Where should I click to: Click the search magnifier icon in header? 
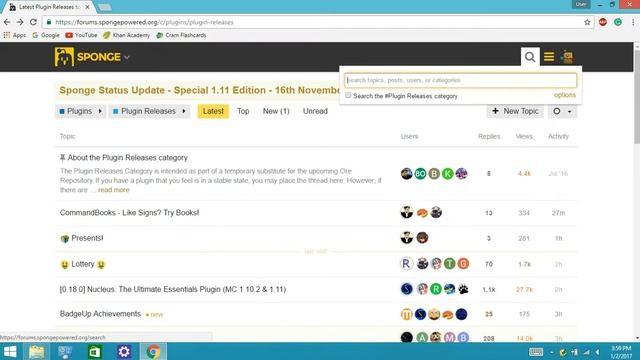tap(530, 57)
